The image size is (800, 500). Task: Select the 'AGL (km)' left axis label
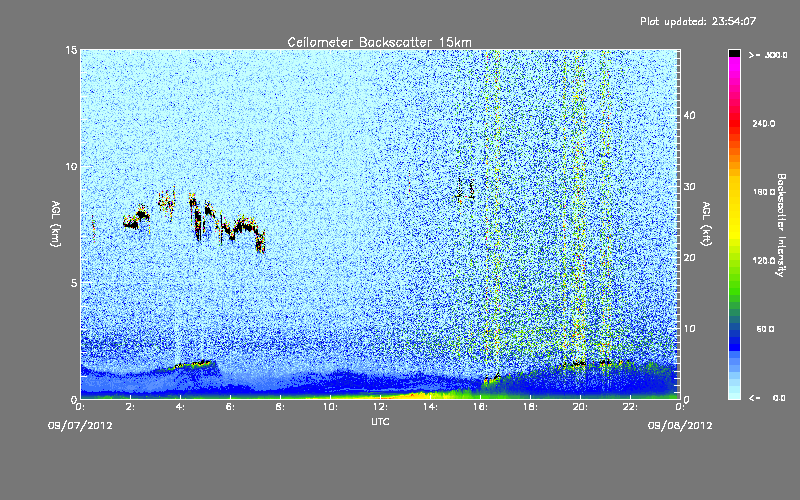(x=56, y=223)
